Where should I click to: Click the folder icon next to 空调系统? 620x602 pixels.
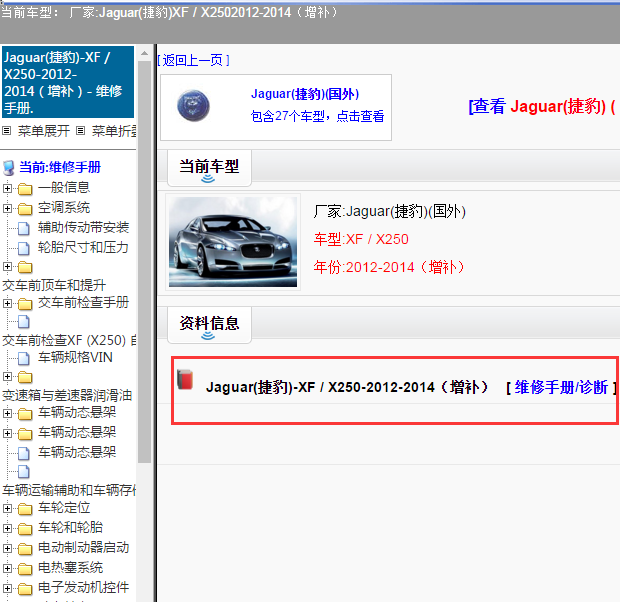(x=25, y=208)
